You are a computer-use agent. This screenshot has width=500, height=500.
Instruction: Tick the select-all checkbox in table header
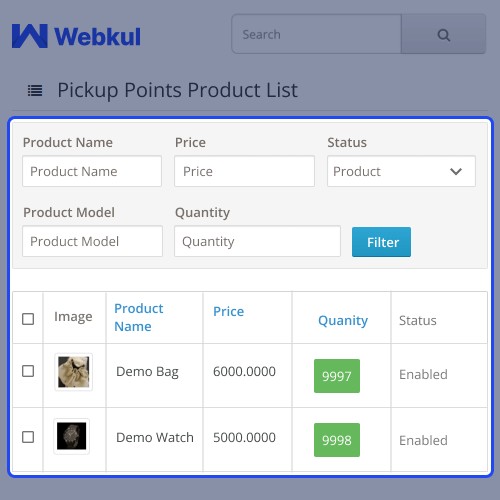(x=28, y=319)
